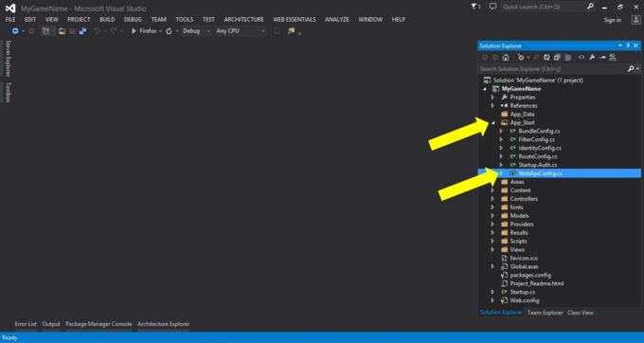Expand the BundleConfig.cs node
Image resolution: width=644 pixels, height=343 pixels.
click(x=501, y=131)
